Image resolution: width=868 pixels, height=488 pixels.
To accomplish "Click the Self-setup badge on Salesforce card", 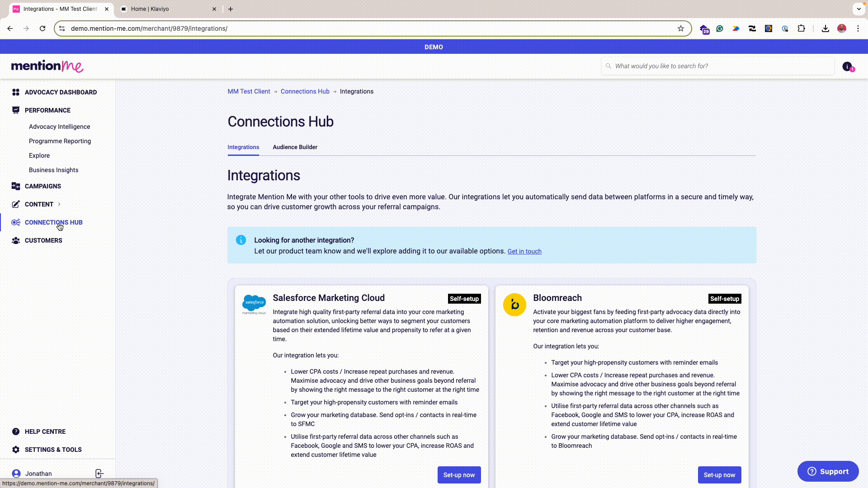I will [x=464, y=299].
